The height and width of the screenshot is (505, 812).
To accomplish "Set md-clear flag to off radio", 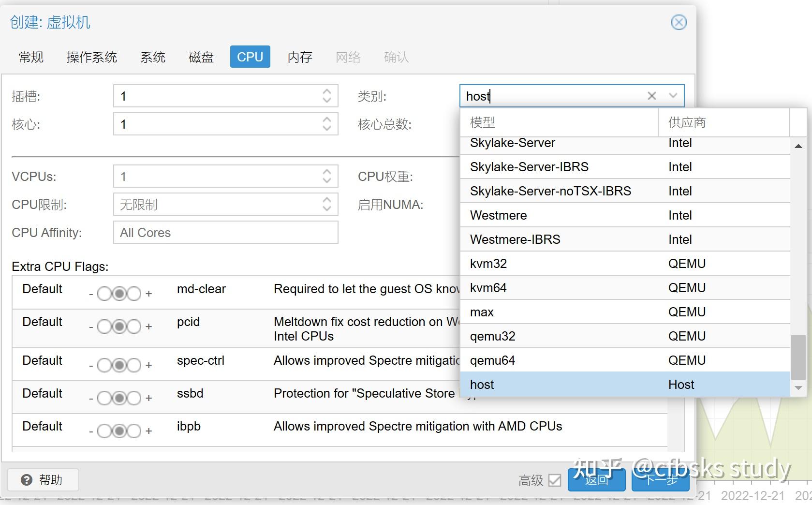I will [x=104, y=294].
